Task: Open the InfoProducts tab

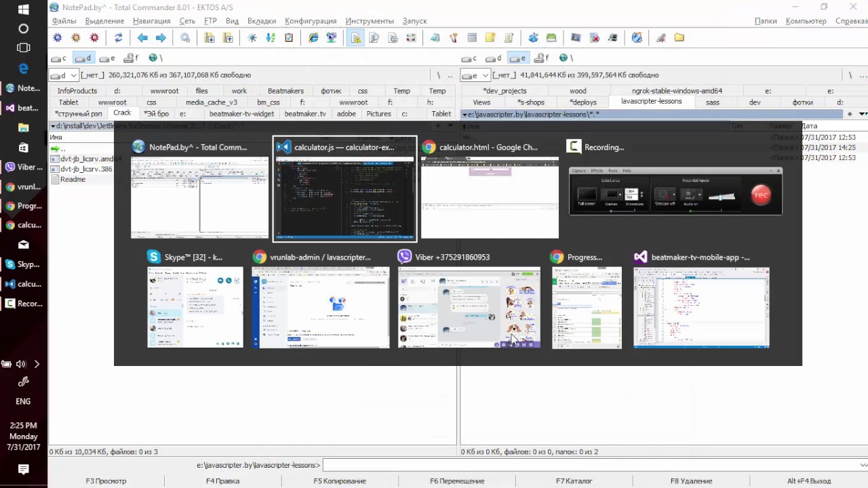Action: 77,91
